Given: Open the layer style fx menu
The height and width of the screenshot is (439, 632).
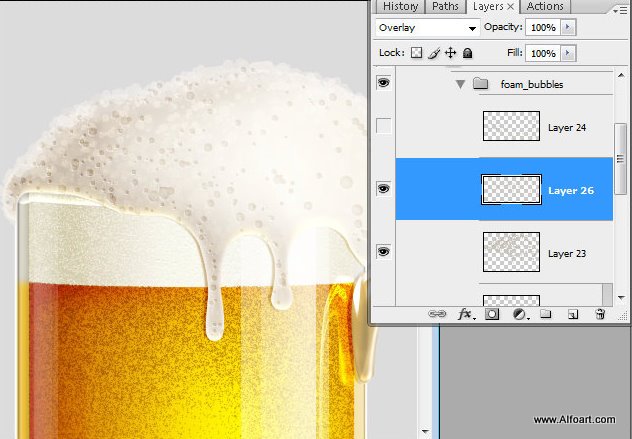Looking at the screenshot, I should point(466,314).
